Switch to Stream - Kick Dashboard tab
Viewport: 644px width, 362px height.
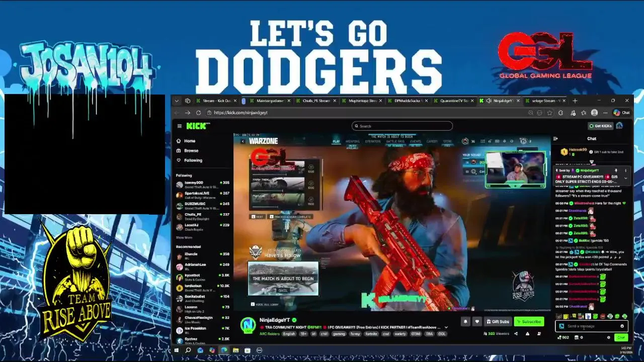pos(216,101)
